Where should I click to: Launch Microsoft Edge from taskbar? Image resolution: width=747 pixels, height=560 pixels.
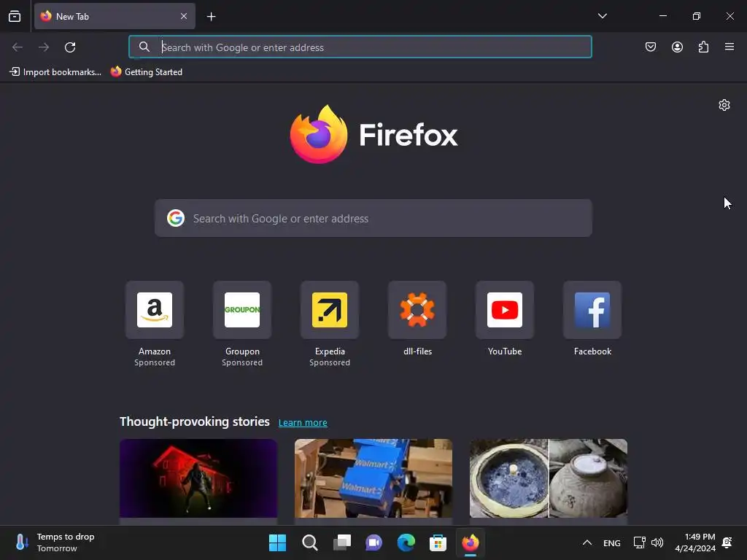click(x=406, y=542)
